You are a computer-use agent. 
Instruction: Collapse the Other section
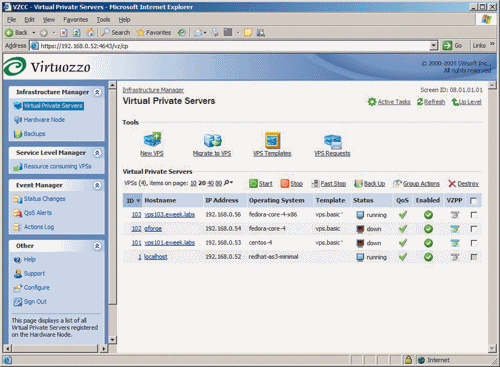coord(97,246)
